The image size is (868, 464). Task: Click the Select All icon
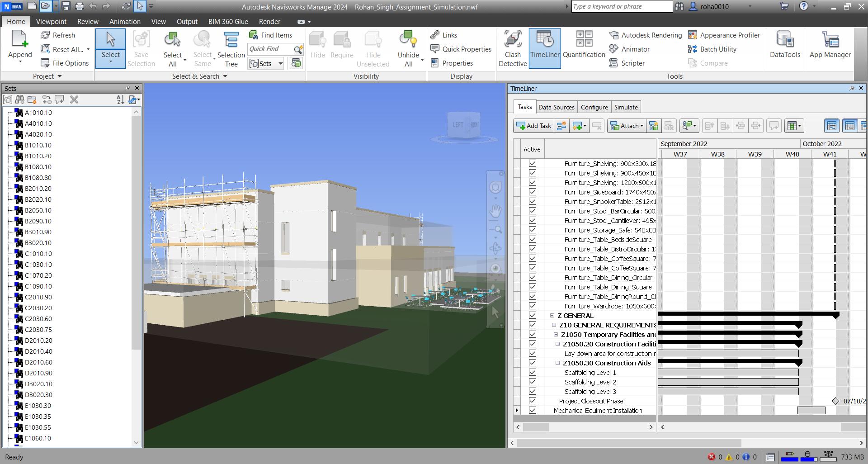(x=172, y=40)
